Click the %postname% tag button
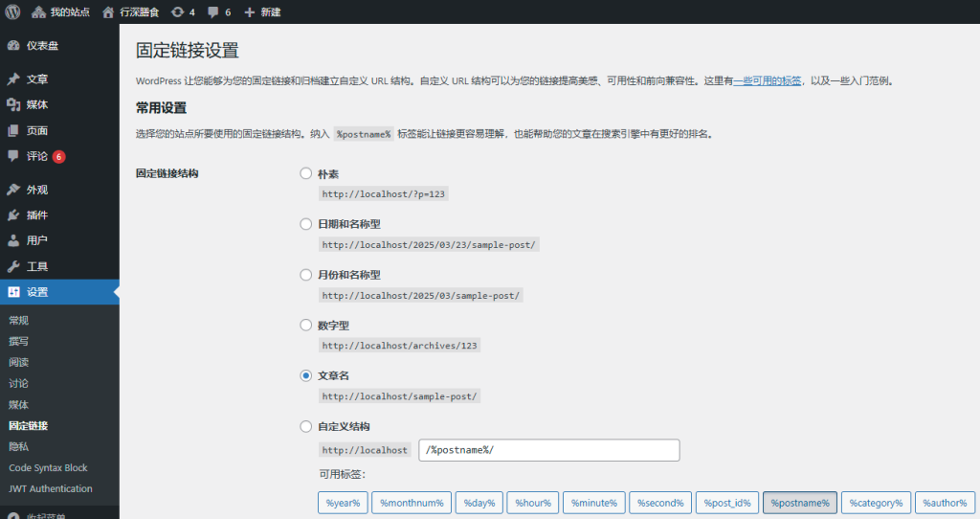This screenshot has height=519, width=980. (800, 503)
